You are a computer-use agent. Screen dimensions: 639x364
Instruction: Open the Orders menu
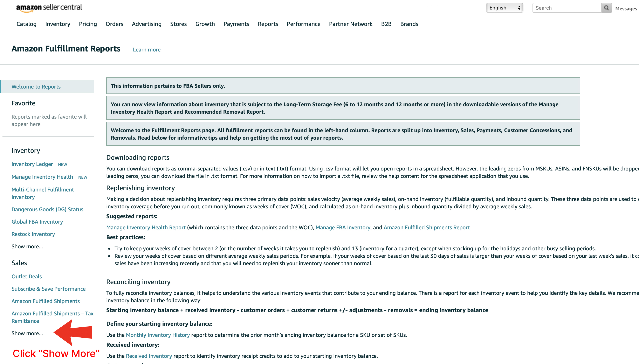click(x=114, y=24)
